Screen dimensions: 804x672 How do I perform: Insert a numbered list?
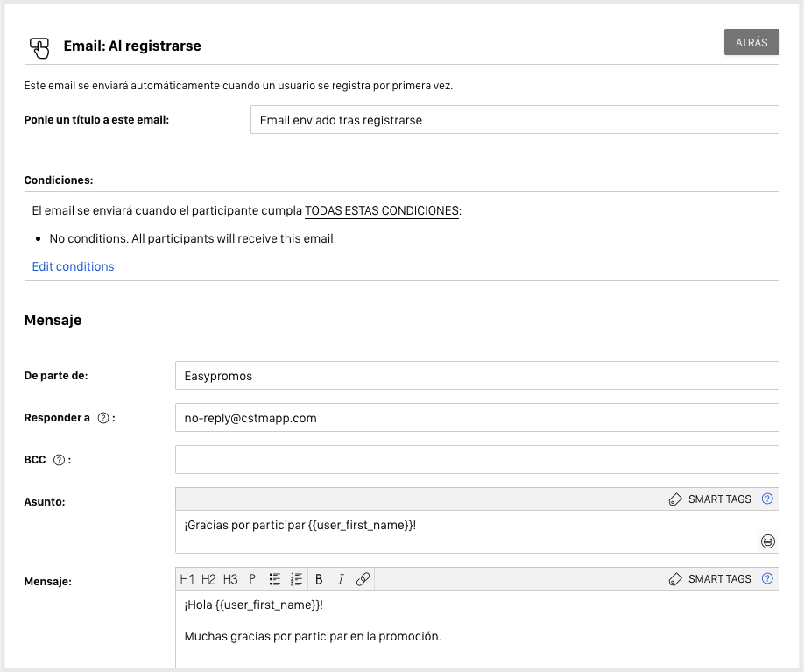[296, 579]
